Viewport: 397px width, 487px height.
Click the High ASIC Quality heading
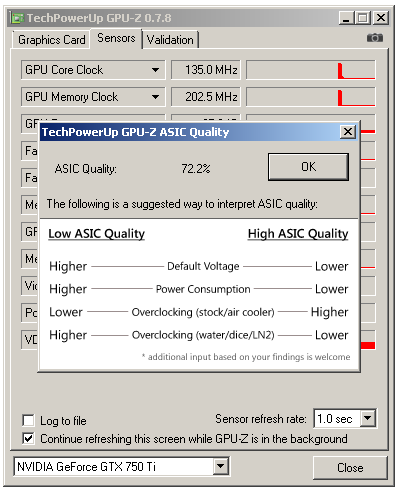pos(298,234)
